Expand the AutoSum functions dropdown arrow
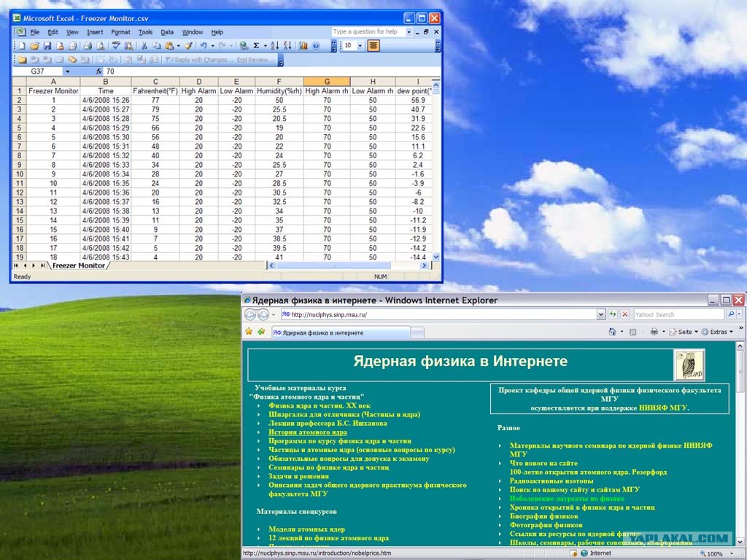Viewport: 747px width, 560px height. point(265,46)
